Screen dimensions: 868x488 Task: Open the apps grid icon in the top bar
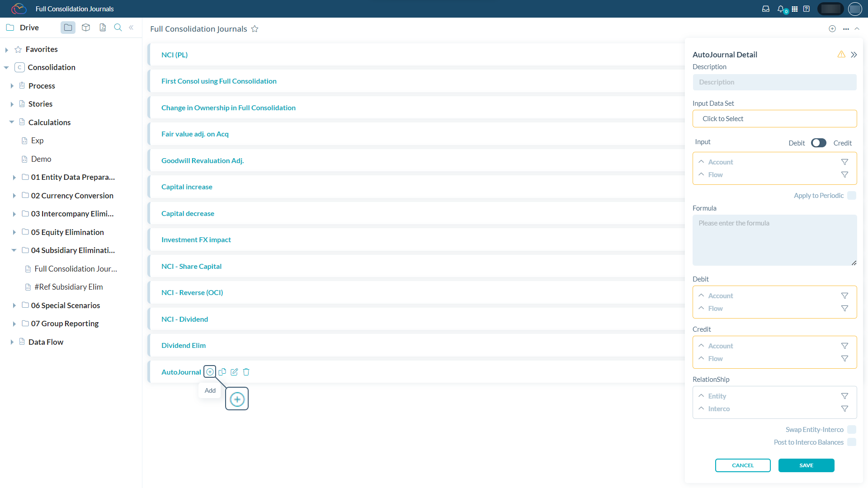[794, 9]
